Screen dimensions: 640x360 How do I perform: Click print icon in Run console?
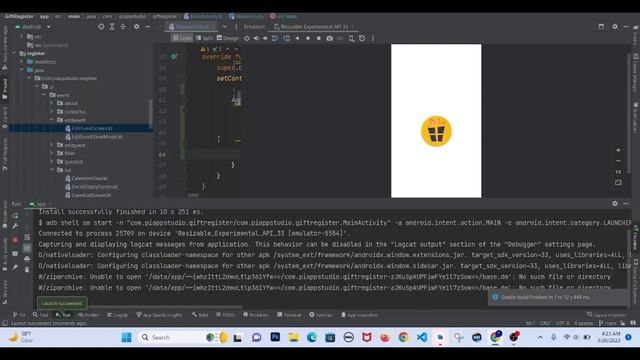point(27,259)
